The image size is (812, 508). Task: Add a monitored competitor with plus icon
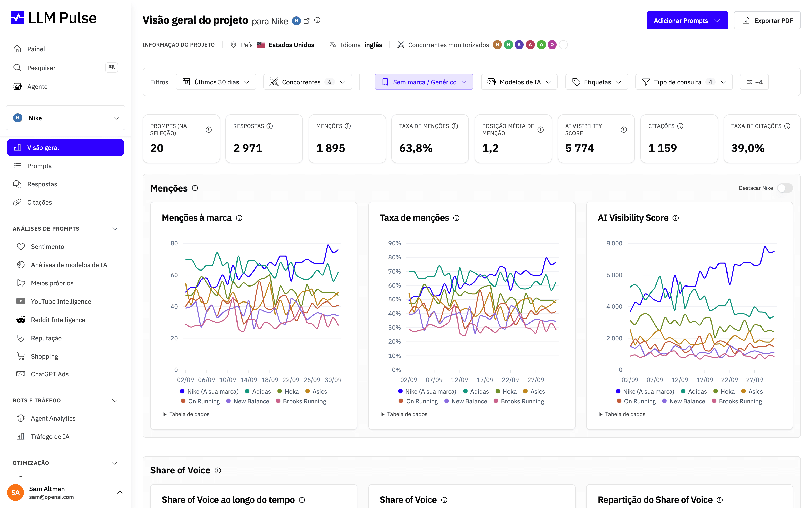pyautogui.click(x=563, y=45)
